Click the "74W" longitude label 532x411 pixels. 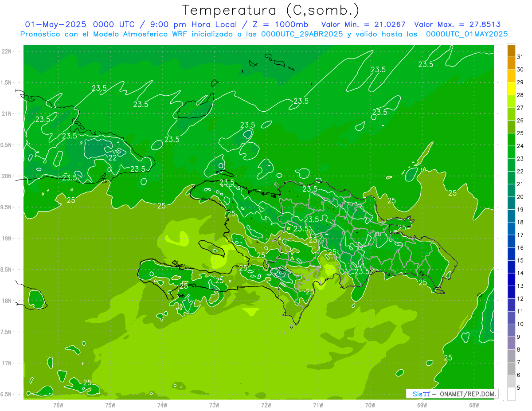tap(162, 405)
